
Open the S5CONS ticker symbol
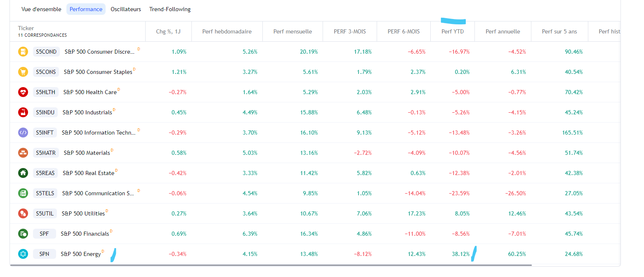(x=46, y=72)
